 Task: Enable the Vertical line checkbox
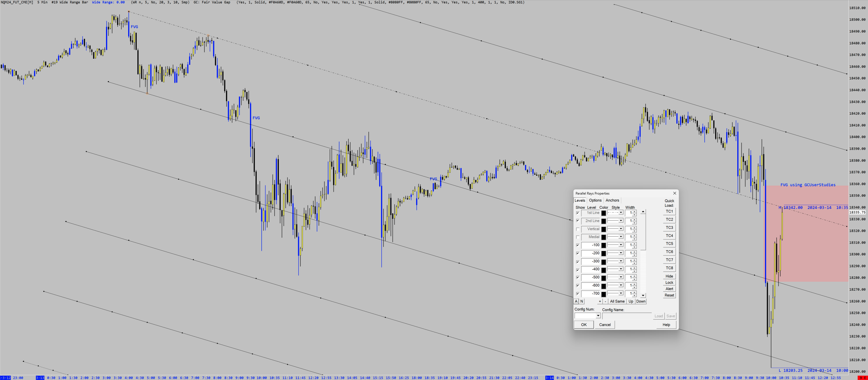[x=578, y=229]
